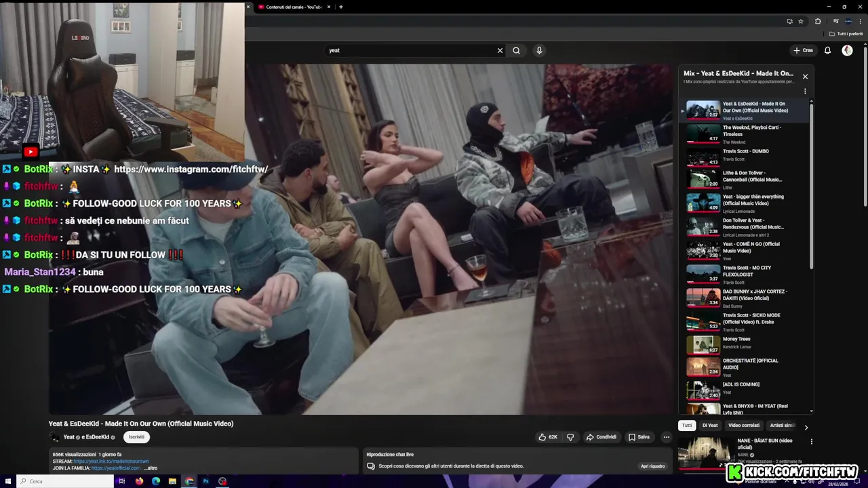868x488 pixels.
Task: Close the Mix playlist panel
Action: click(805, 77)
